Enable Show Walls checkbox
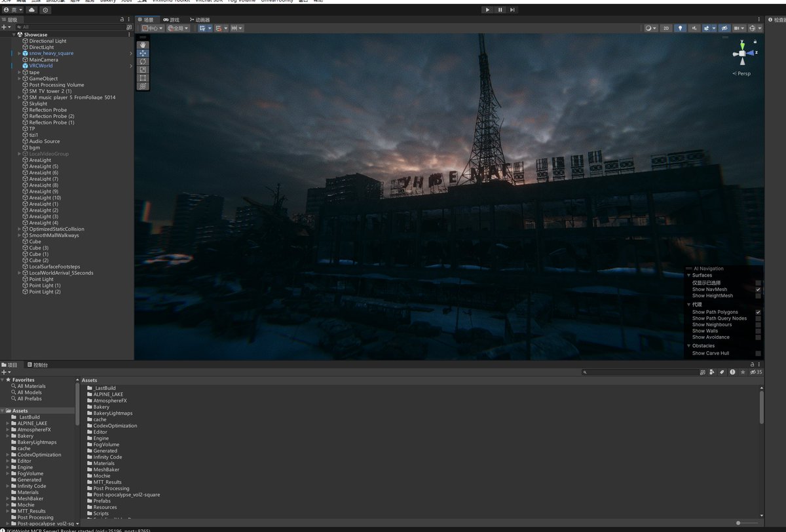 click(758, 331)
